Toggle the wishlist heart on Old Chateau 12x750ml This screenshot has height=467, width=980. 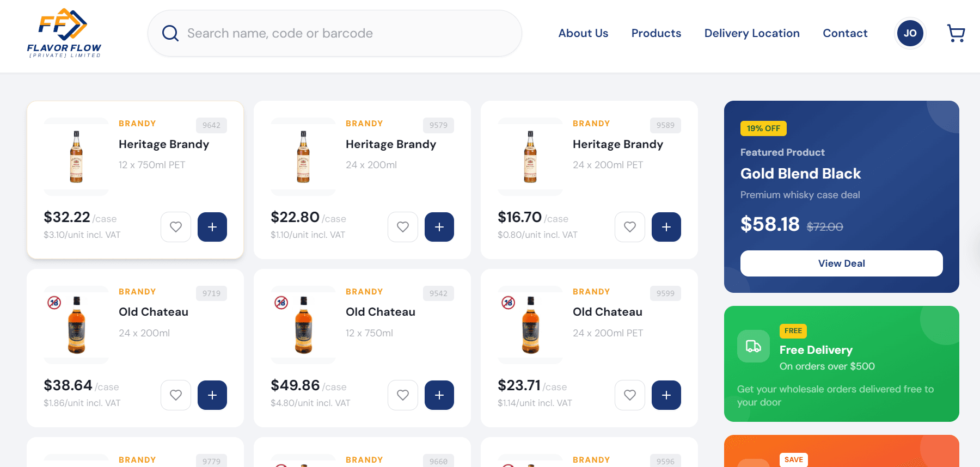click(x=403, y=395)
